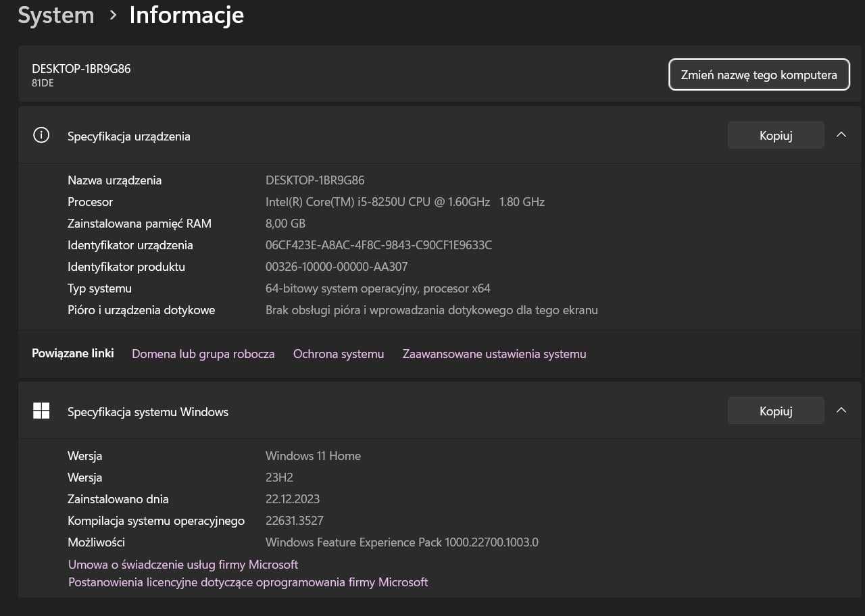Click the device name value DESKTOP-1BR9G86 in specifications
Viewport: 865px width, 616px height.
pyautogui.click(x=315, y=180)
